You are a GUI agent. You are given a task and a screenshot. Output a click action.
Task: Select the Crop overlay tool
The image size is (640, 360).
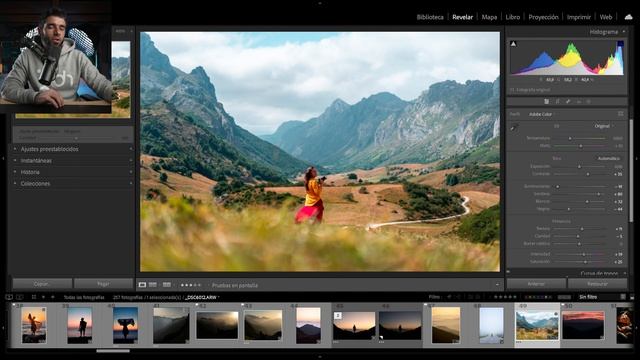coord(557,101)
